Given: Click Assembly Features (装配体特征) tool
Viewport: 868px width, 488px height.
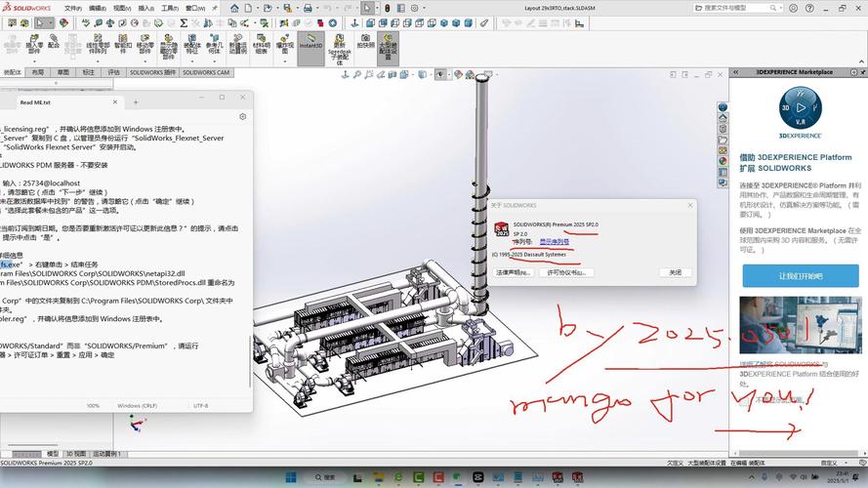Looking at the screenshot, I should (191, 44).
